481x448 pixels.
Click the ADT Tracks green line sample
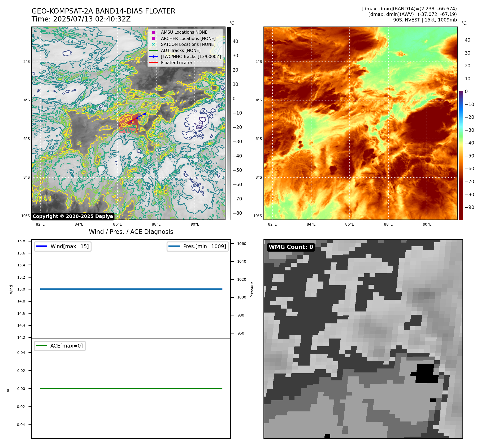point(153,50)
